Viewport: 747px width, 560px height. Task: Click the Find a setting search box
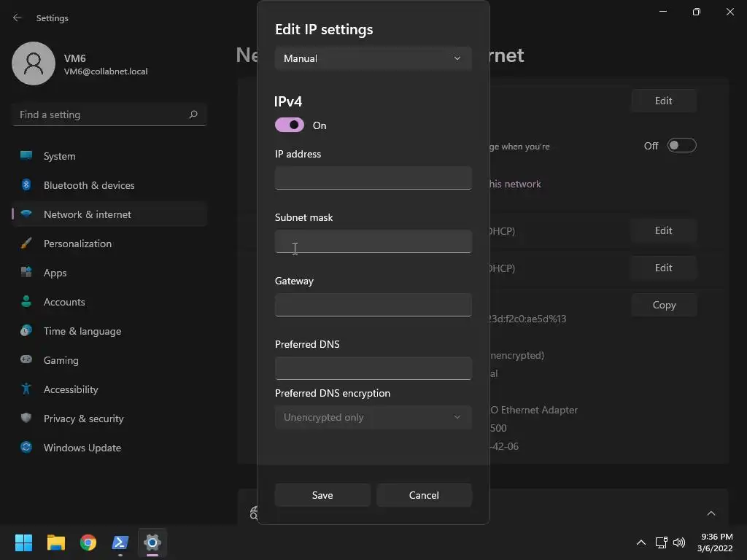(102, 114)
